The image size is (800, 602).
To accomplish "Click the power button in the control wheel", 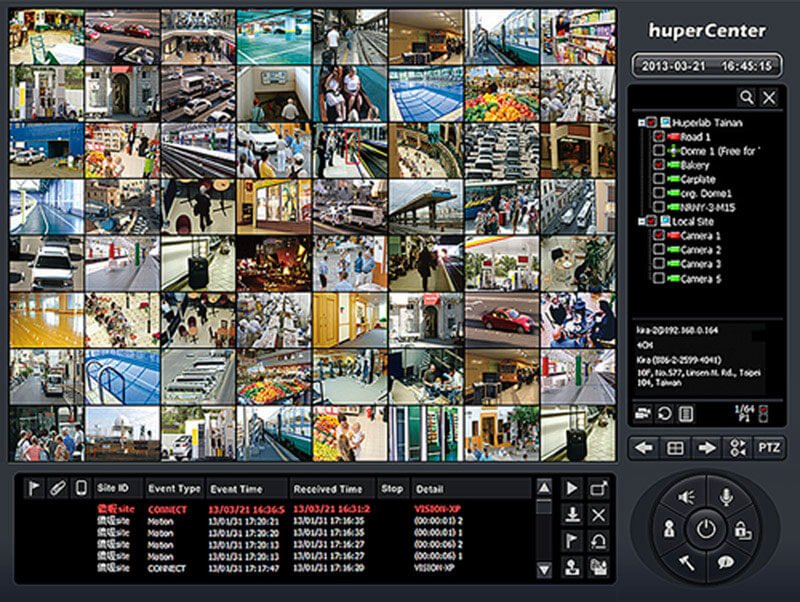I will click(707, 529).
